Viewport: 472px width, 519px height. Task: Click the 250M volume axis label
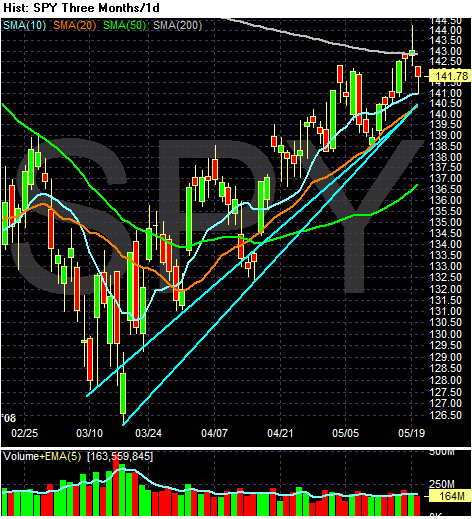[x=442, y=484]
